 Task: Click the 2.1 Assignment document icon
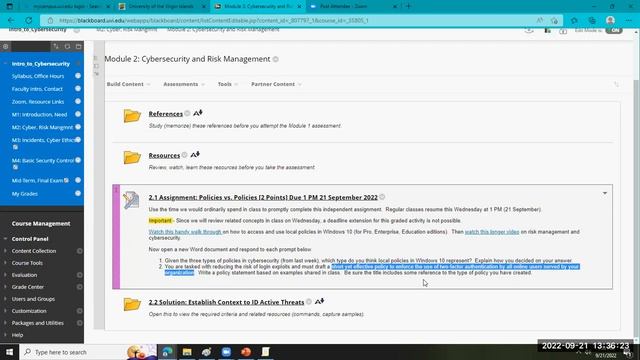131,200
